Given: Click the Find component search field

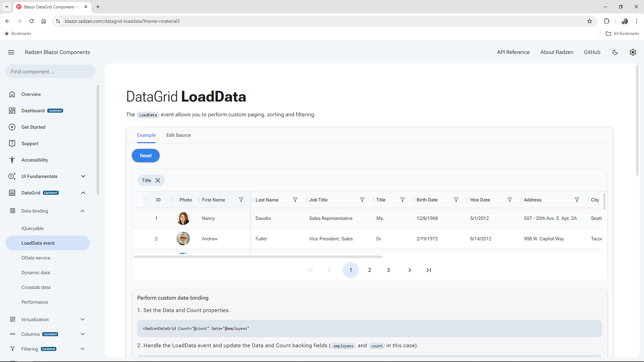Looking at the screenshot, I should click(50, 71).
